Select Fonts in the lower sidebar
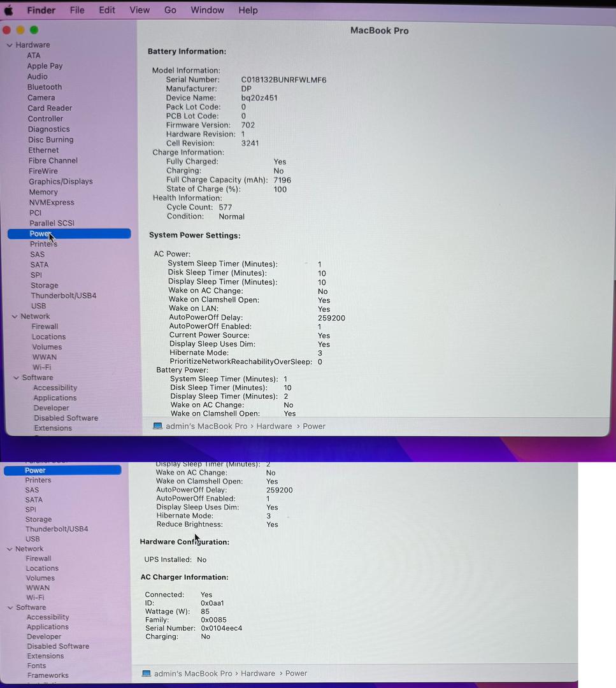616x688 pixels. (36, 666)
